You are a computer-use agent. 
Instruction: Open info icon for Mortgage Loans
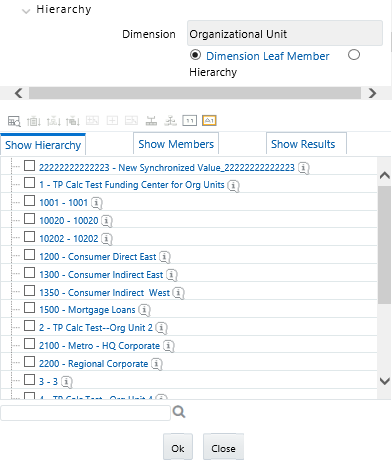(x=144, y=310)
